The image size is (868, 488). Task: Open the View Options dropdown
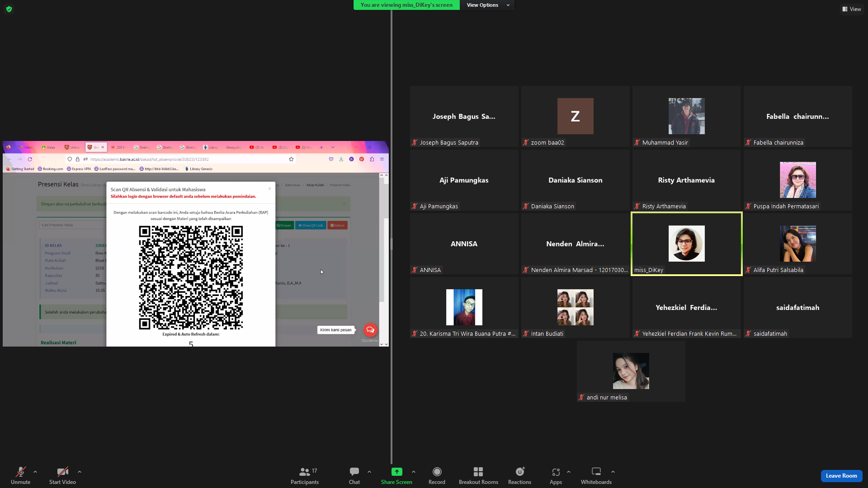[487, 5]
